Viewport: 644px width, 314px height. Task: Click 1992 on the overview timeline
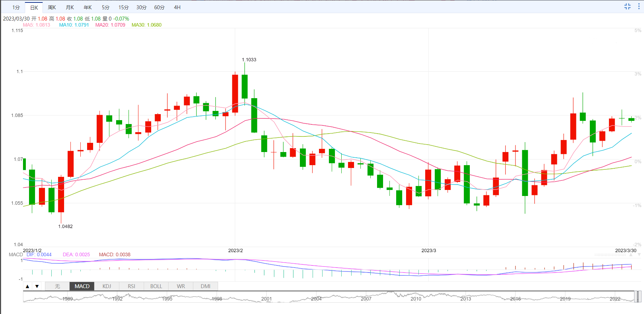[117, 299]
